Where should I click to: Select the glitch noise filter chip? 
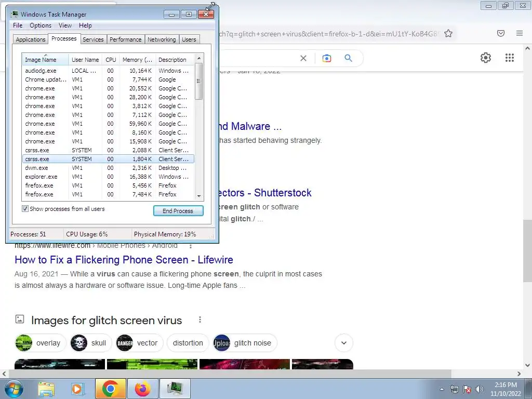pyautogui.click(x=245, y=343)
